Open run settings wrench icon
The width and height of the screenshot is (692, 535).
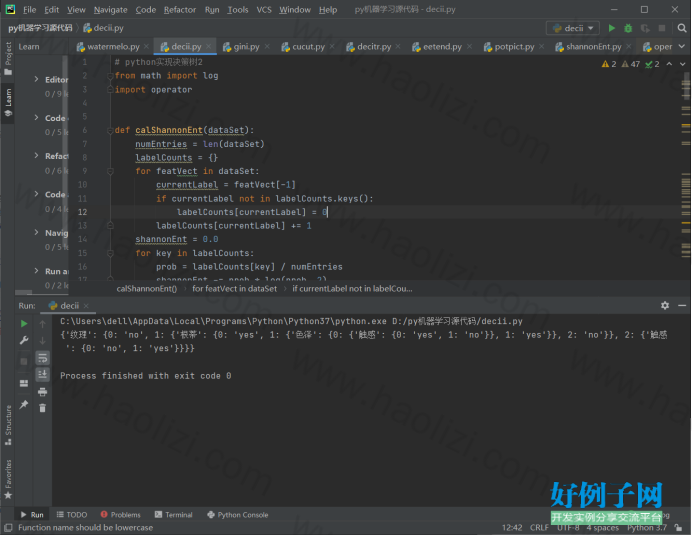coord(24,340)
